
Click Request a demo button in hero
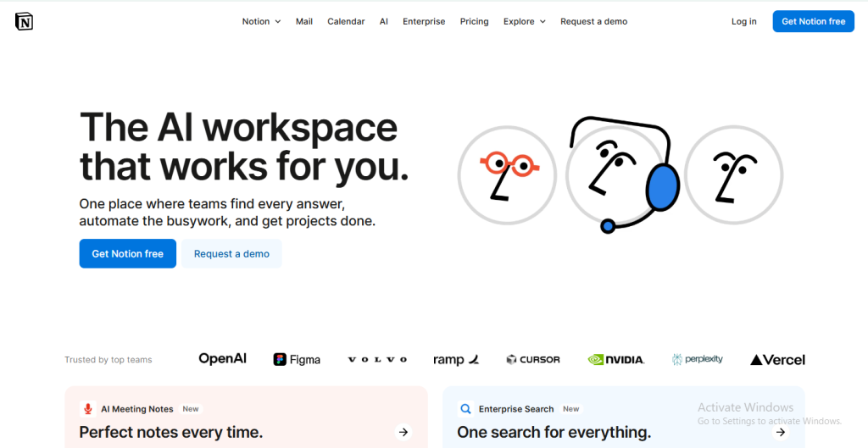[x=231, y=253]
